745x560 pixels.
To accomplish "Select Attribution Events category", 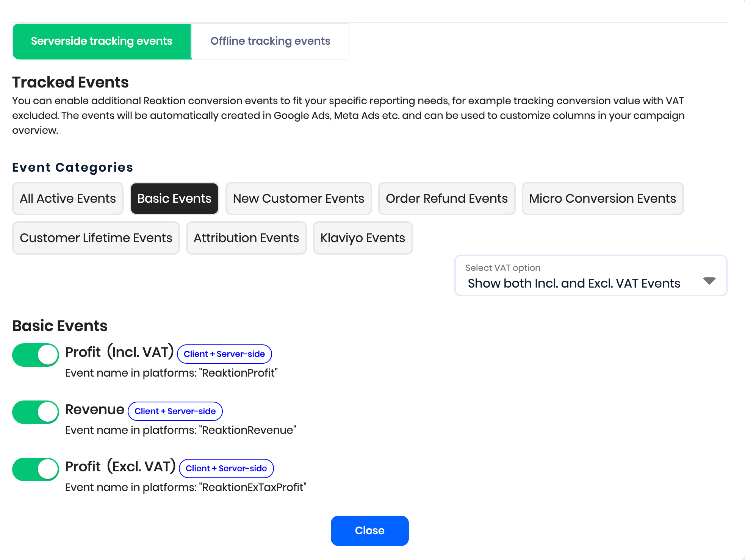I will 246,238.
